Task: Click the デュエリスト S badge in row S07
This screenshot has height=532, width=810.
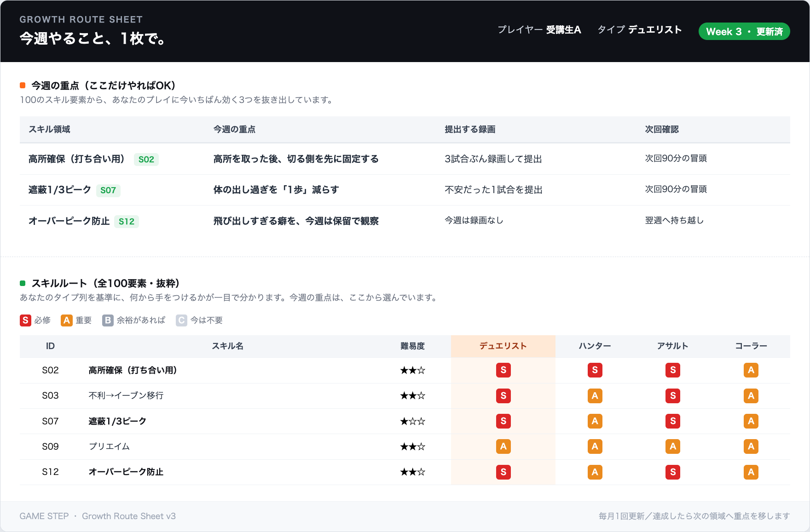Action: [503, 421]
